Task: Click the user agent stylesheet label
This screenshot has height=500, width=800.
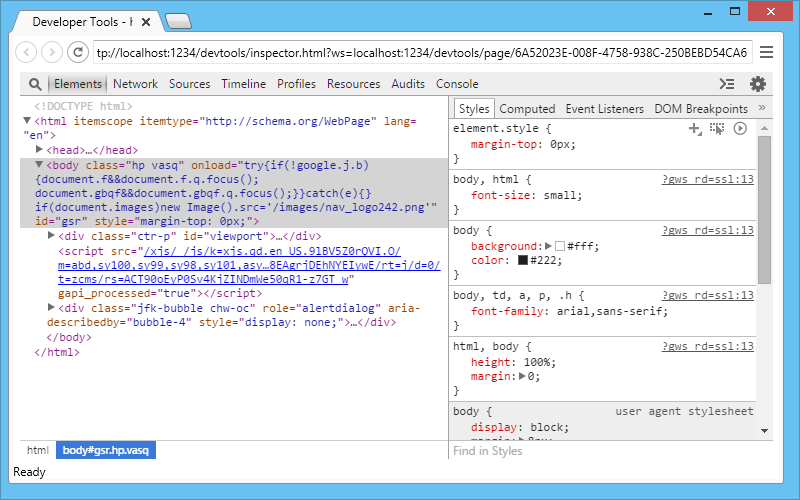Action: point(684,411)
